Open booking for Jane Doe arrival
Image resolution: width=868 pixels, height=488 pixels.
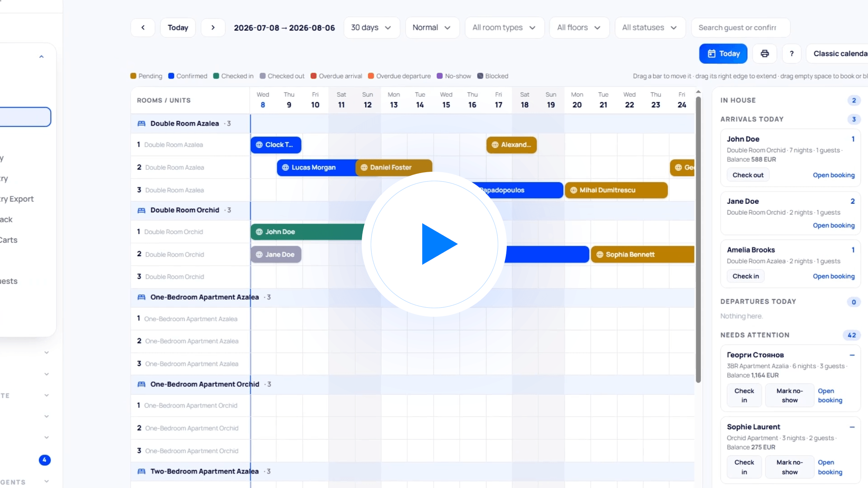(834, 225)
